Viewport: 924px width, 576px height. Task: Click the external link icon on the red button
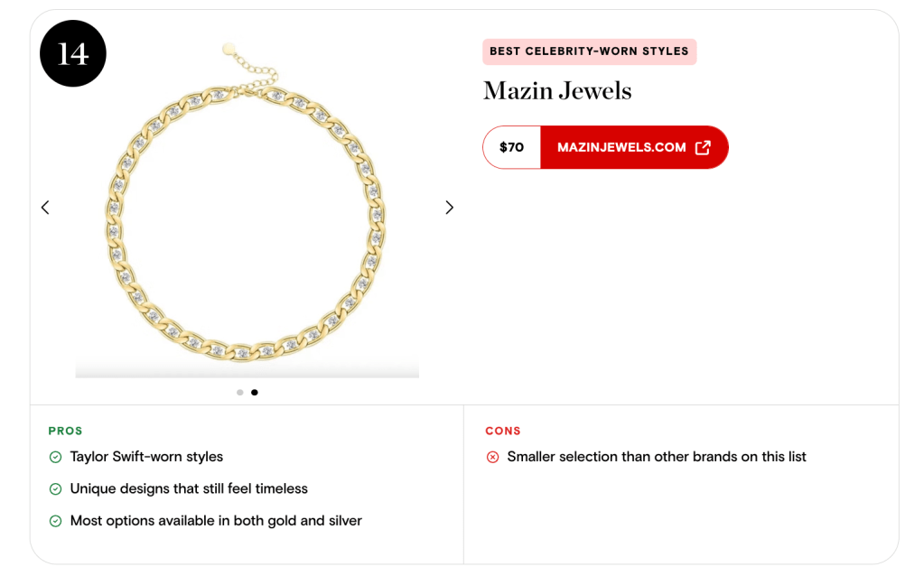[703, 147]
